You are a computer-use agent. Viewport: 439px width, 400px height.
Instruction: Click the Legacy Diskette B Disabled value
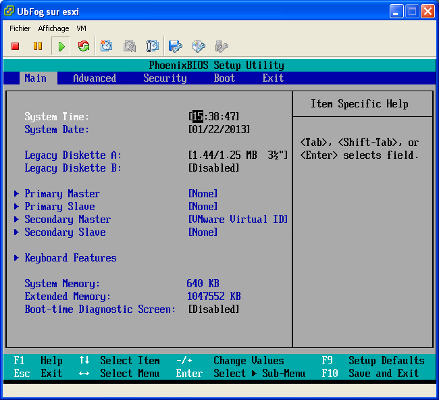(214, 168)
